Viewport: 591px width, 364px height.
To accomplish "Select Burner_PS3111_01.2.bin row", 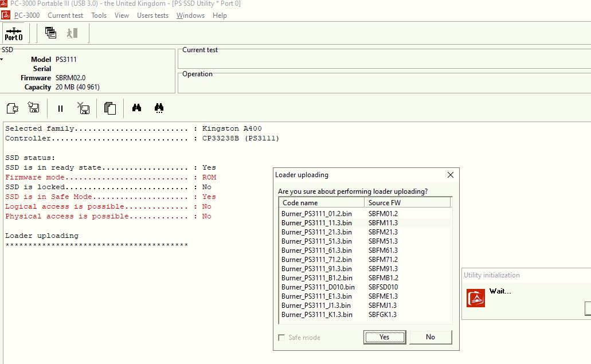I will click(365, 214).
